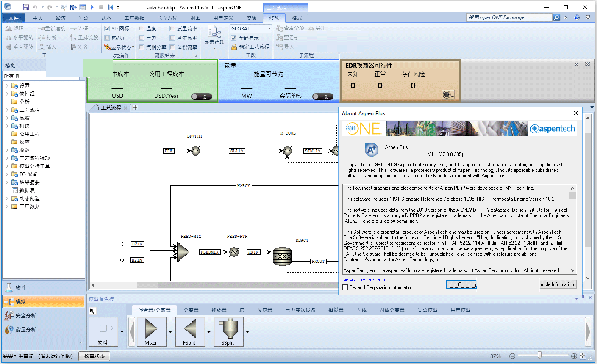This screenshot has width=597, height=364.
Task: Open the 文件 file menu
Action: 14,18
